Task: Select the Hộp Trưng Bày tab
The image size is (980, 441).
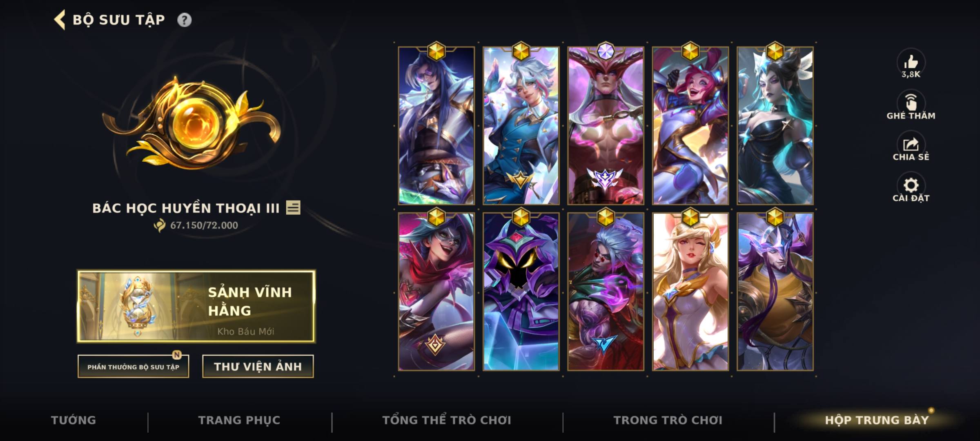Action: coord(877,420)
